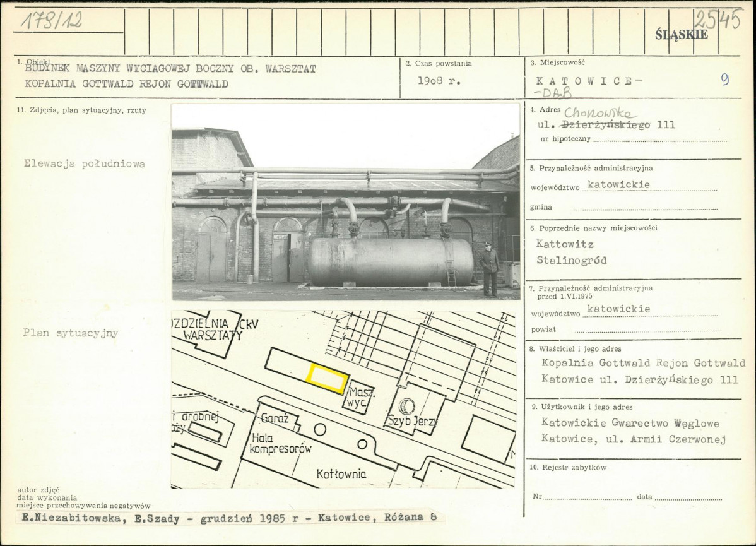This screenshot has width=756, height=546.
Task: Click the Szyb Jerzy label on the plan
Action: 412,422
